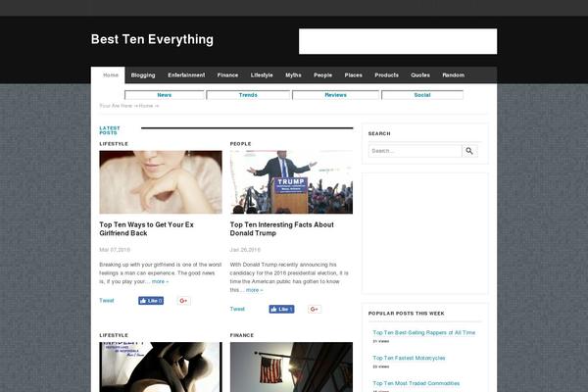Click Facebook Like button under Donald Trump post
Viewport: 588px width, 392px height.
click(281, 309)
